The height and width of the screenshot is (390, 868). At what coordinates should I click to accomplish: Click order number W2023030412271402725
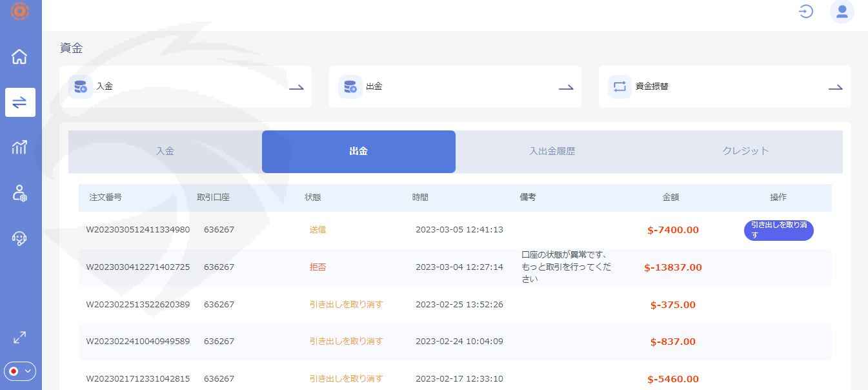coord(138,267)
